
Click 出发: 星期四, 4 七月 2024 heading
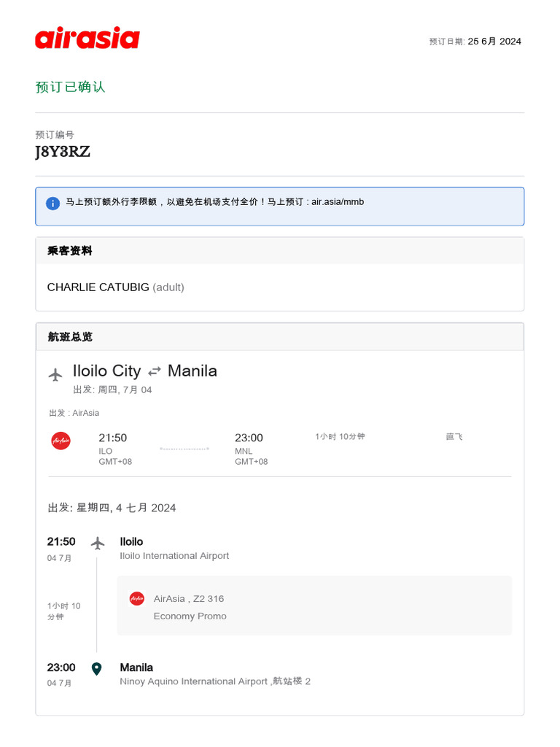coord(112,508)
